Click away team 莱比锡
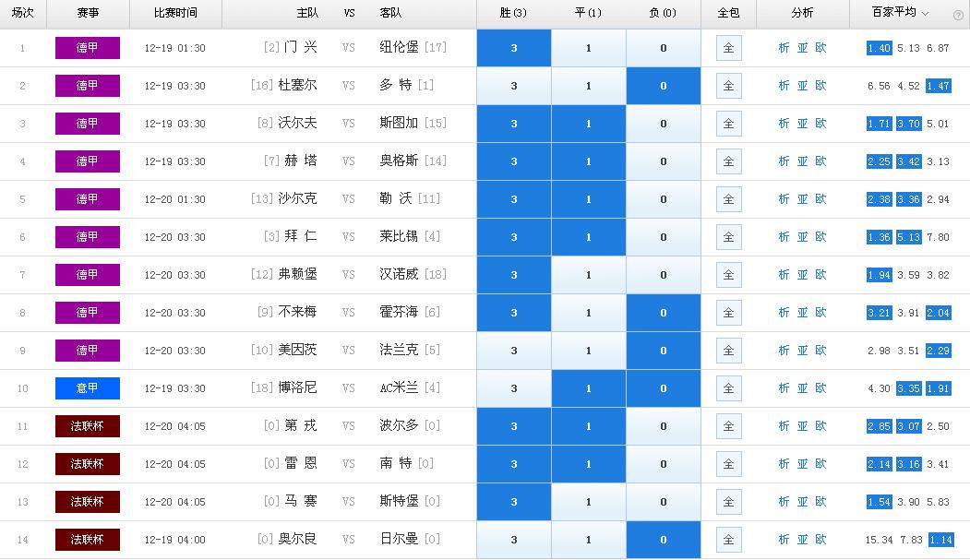Image resolution: width=970 pixels, height=560 pixels. point(399,236)
